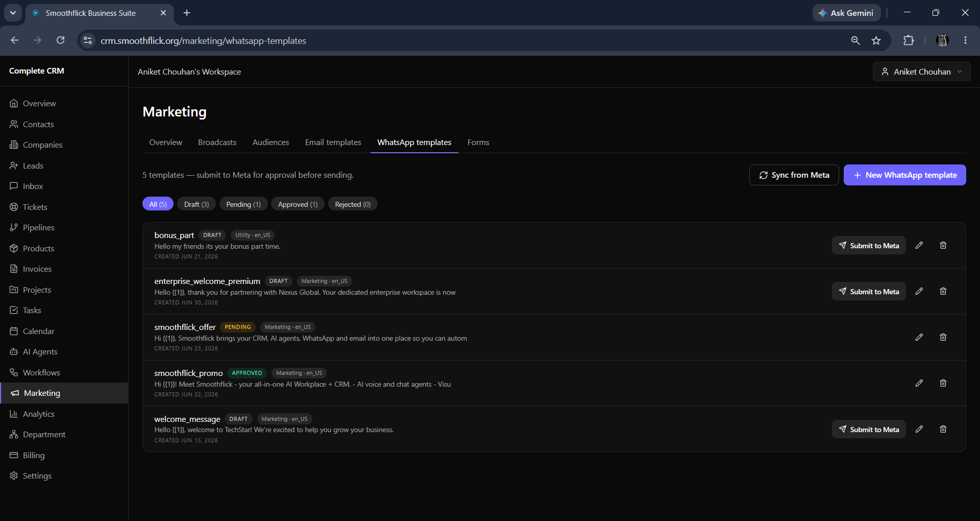The height and width of the screenshot is (521, 980).
Task: Edit the smoothflick_promo template
Action: [919, 383]
